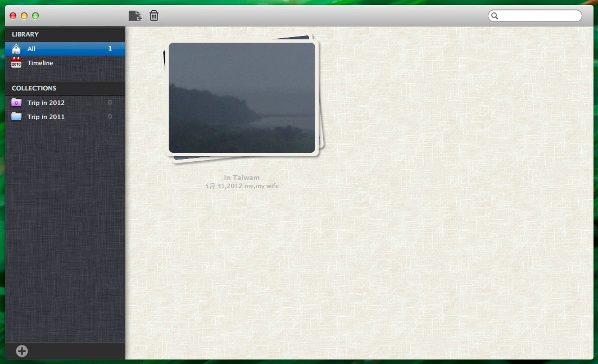
Task: Click the green zoom window button
Action: pos(35,16)
